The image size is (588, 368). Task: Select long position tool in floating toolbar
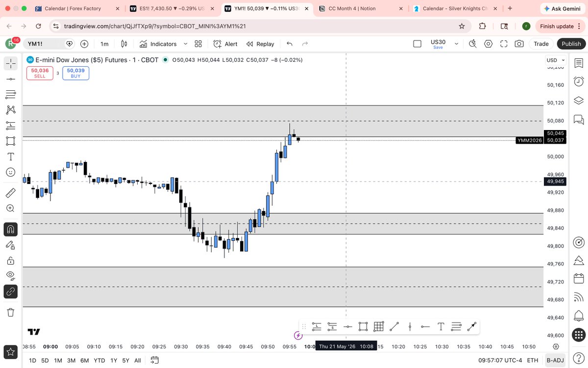[x=317, y=326]
